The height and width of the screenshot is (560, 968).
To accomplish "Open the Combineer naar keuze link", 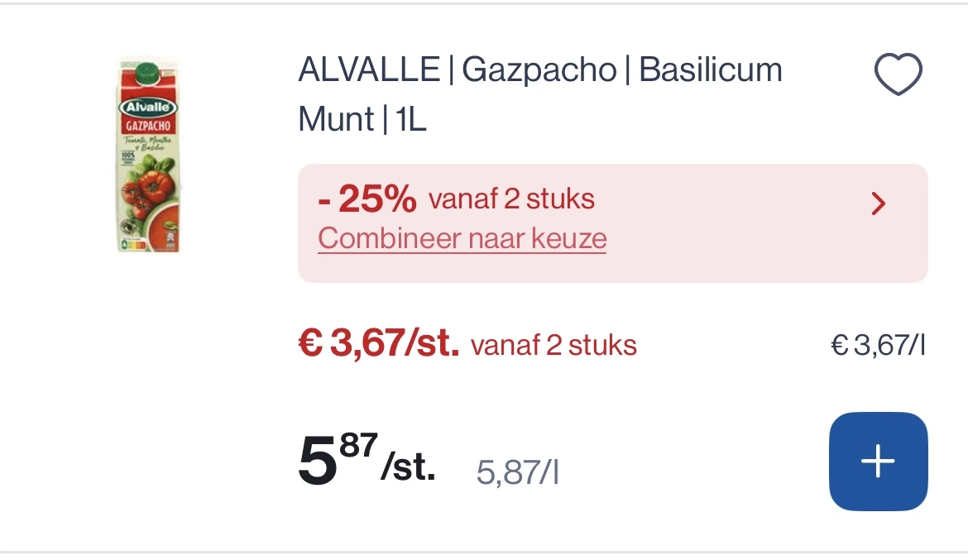I will [462, 238].
